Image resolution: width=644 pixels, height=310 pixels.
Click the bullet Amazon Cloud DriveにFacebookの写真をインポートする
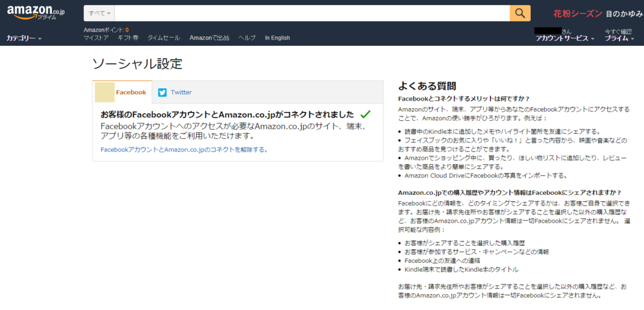[x=486, y=175]
